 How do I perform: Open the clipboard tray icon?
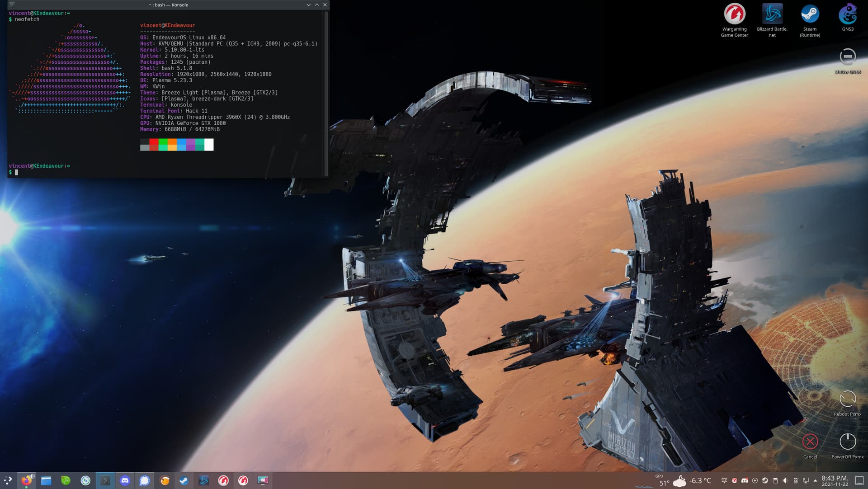click(775, 480)
